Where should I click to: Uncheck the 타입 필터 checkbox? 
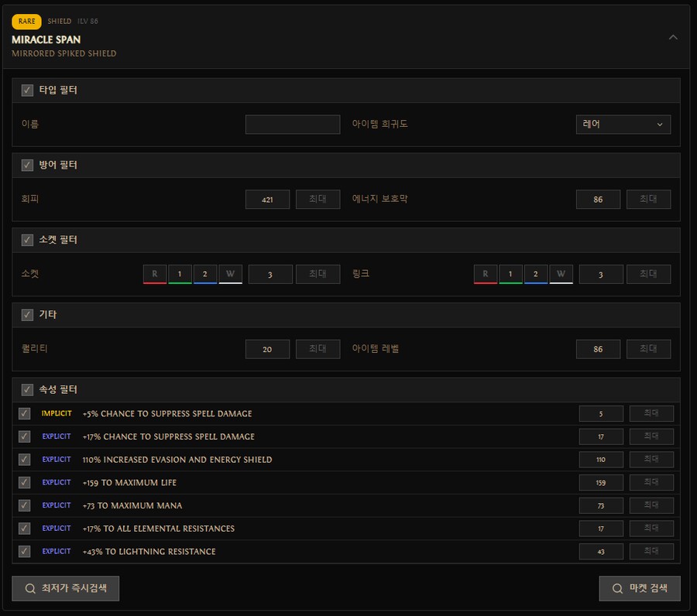click(27, 91)
